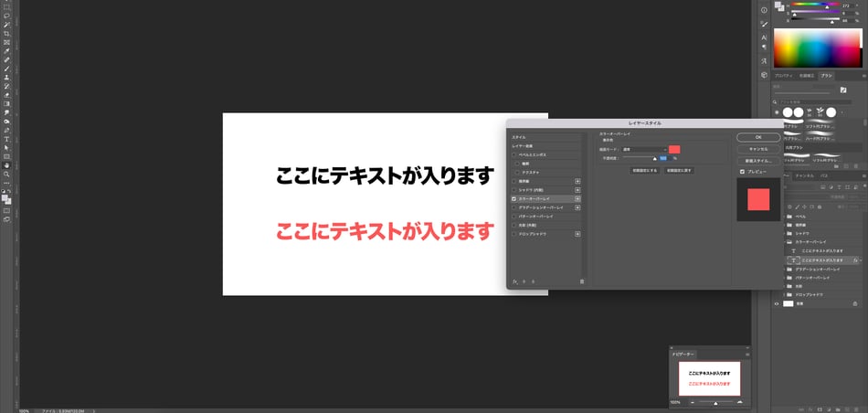This screenshot has width=868, height=413.
Task: Select the Horizontal Type tool
Action: pos(6,139)
